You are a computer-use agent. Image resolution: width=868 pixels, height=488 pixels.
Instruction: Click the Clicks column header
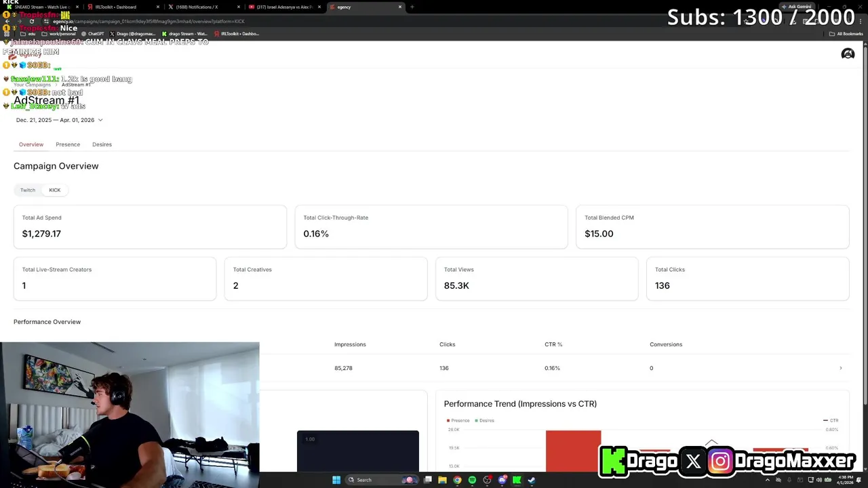click(448, 344)
